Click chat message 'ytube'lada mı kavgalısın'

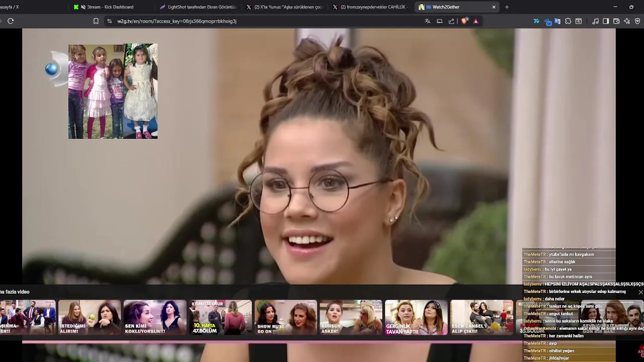click(x=571, y=254)
